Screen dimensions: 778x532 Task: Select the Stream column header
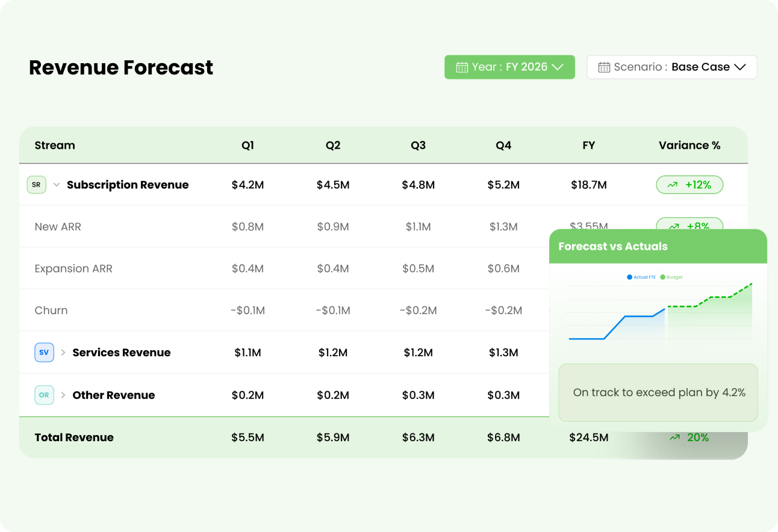coord(55,145)
